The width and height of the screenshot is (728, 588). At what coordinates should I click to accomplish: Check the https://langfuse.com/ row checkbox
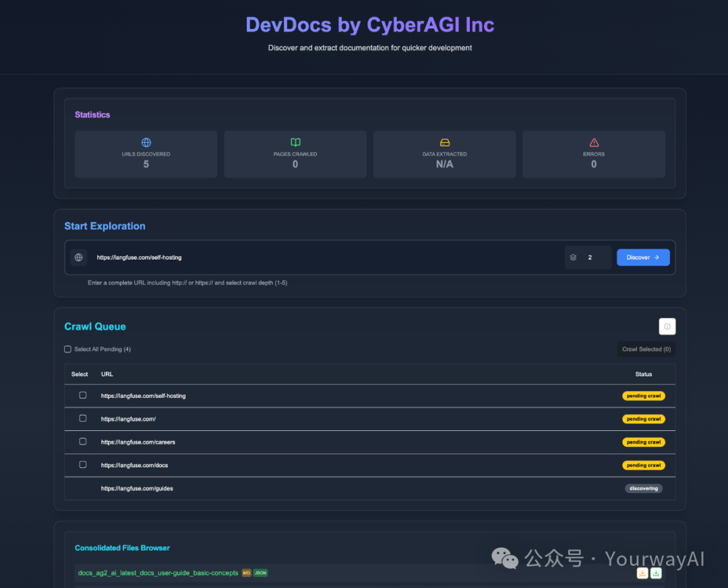83,419
